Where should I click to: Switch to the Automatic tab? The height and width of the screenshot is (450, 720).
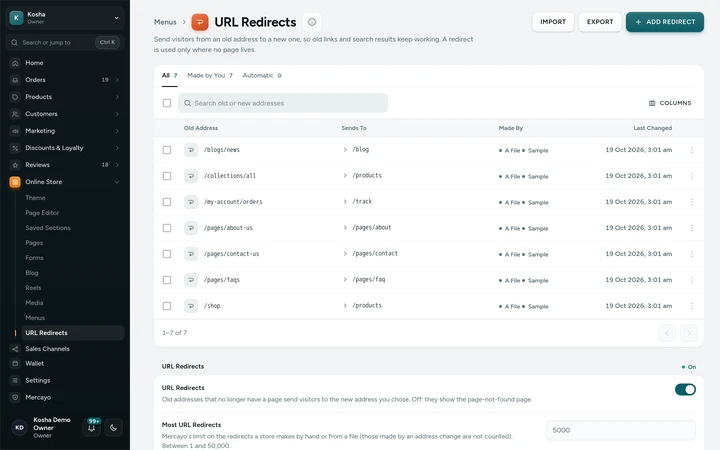(x=262, y=75)
